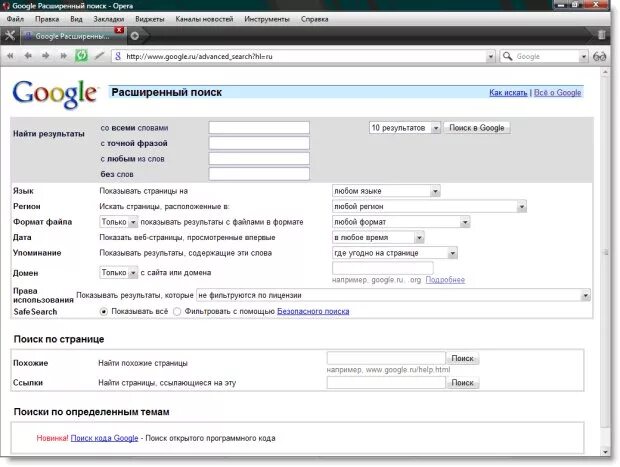Open the Подробнее link
This screenshot has height=467, width=620.
445,280
